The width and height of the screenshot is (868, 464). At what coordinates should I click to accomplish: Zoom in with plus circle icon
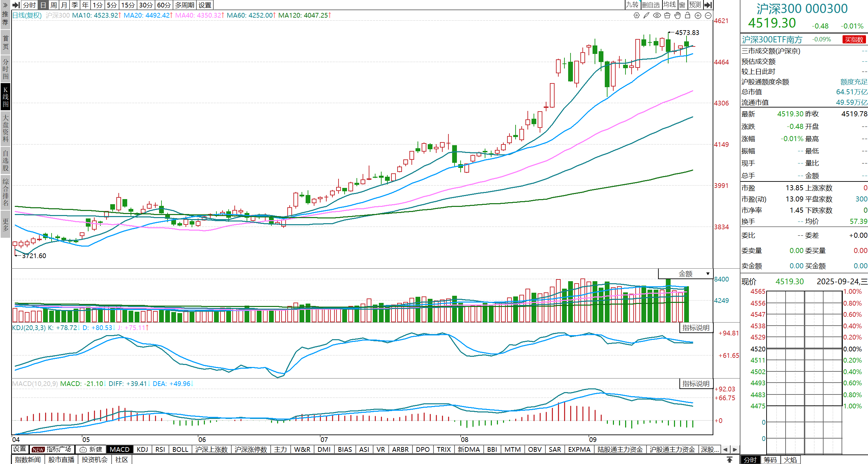coord(698,15)
